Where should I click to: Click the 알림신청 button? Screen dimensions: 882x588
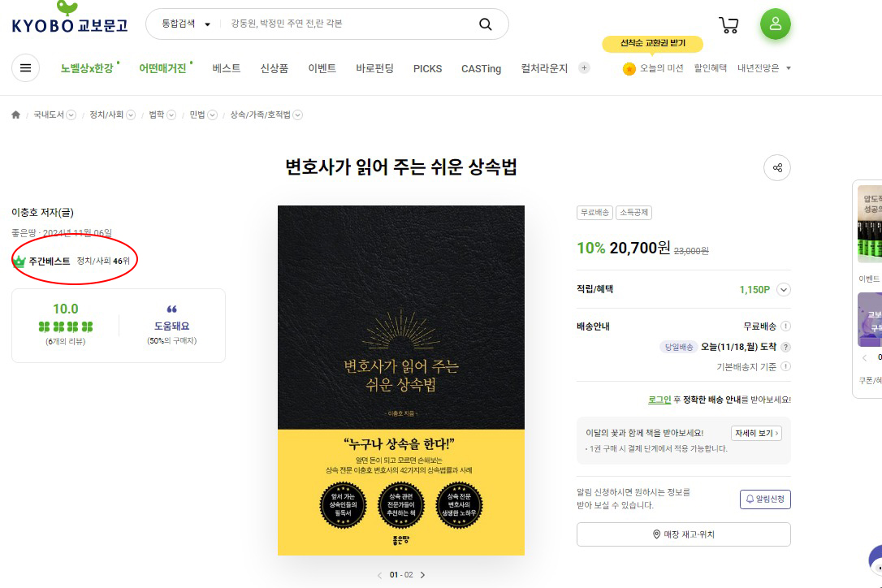[765, 499]
